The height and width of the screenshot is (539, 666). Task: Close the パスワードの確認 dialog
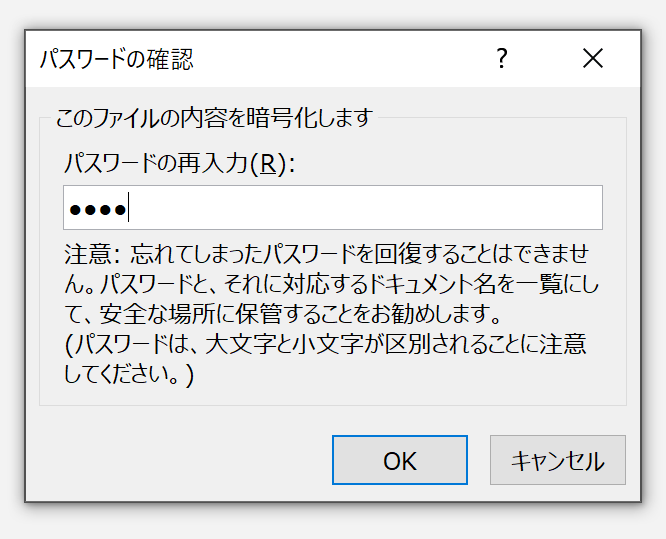pyautogui.click(x=593, y=58)
